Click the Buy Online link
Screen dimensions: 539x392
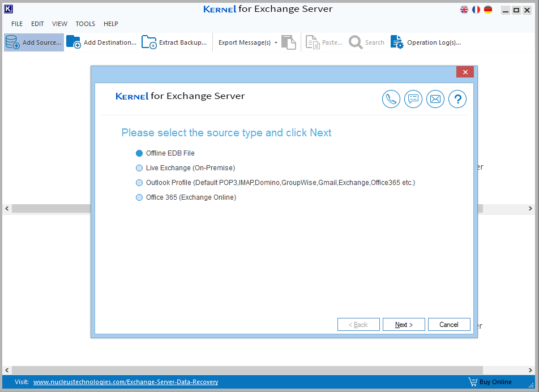tap(495, 382)
